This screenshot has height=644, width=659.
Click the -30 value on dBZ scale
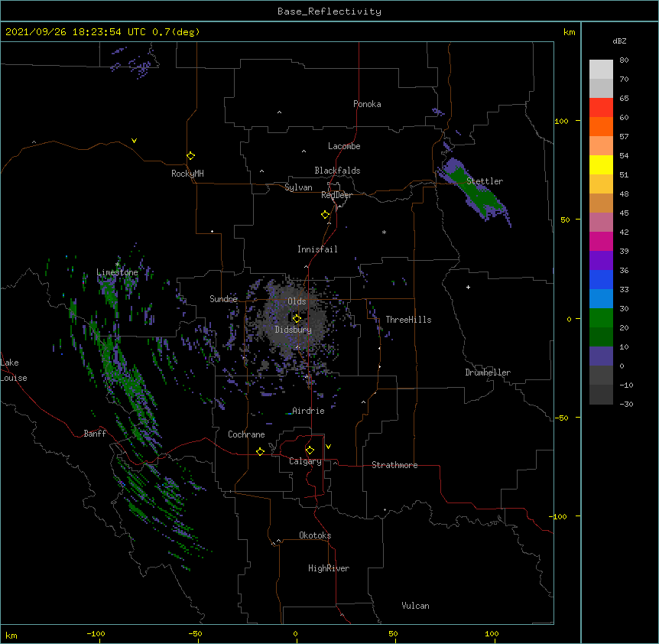point(626,405)
